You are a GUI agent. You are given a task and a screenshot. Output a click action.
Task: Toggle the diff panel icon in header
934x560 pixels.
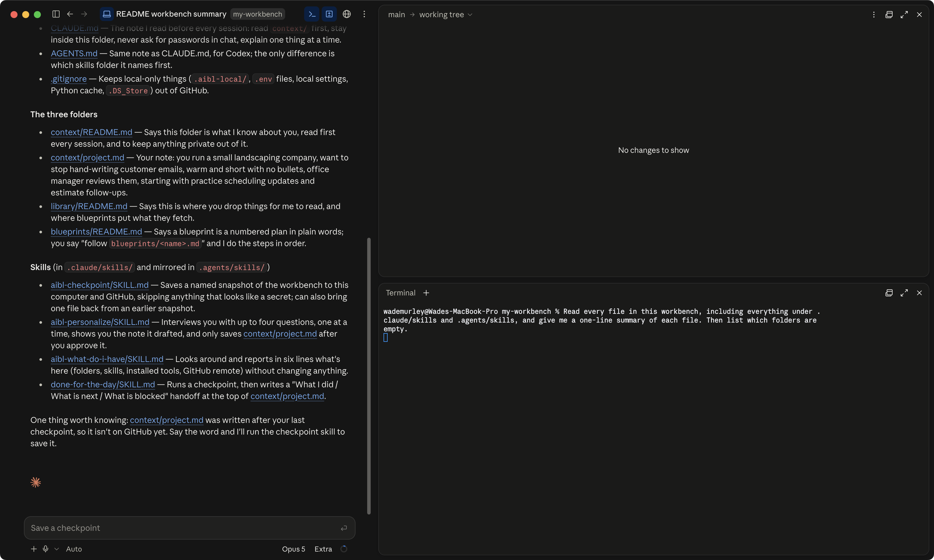329,14
